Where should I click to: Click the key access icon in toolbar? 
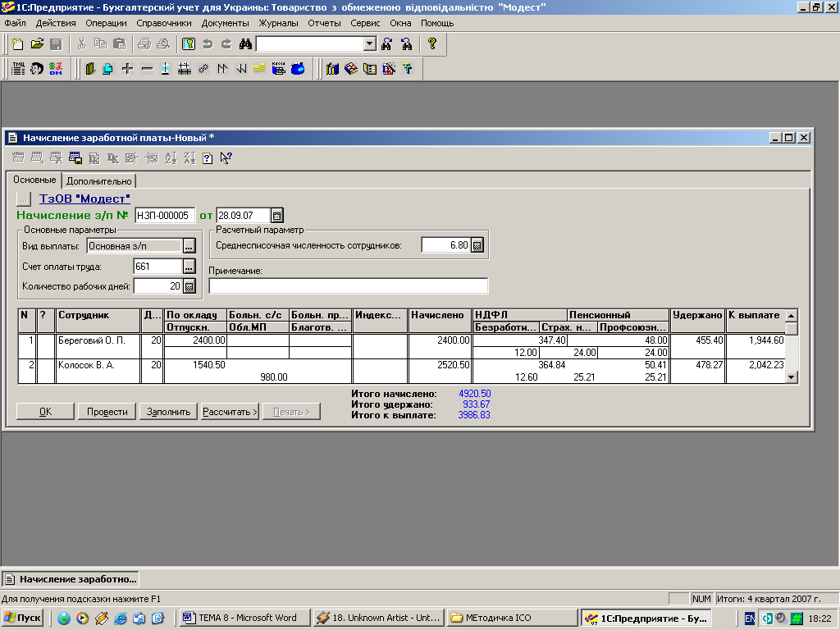[189, 44]
